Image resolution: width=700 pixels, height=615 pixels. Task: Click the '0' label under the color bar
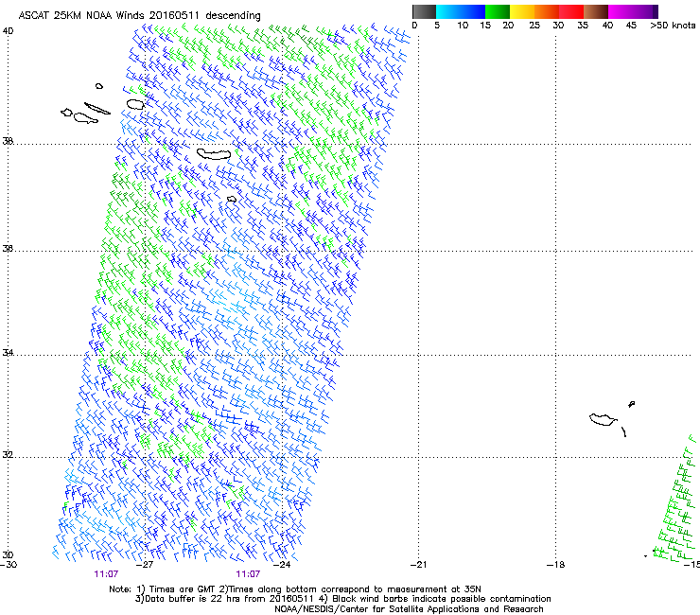(414, 26)
